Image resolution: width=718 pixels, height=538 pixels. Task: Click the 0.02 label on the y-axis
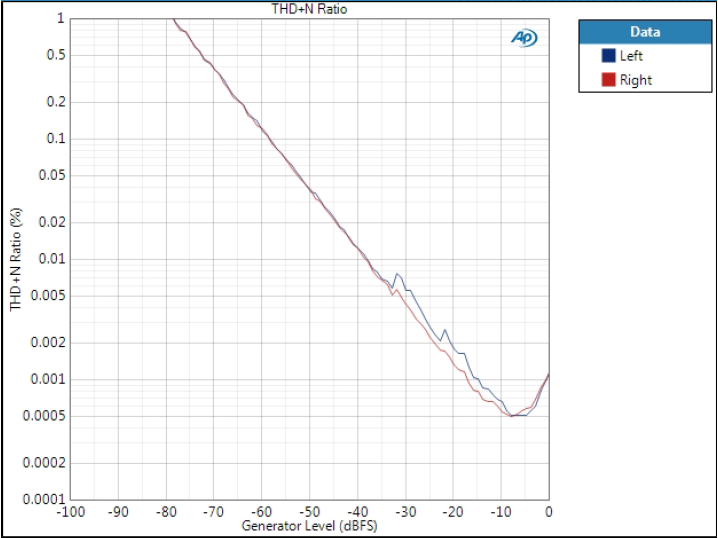(52, 222)
